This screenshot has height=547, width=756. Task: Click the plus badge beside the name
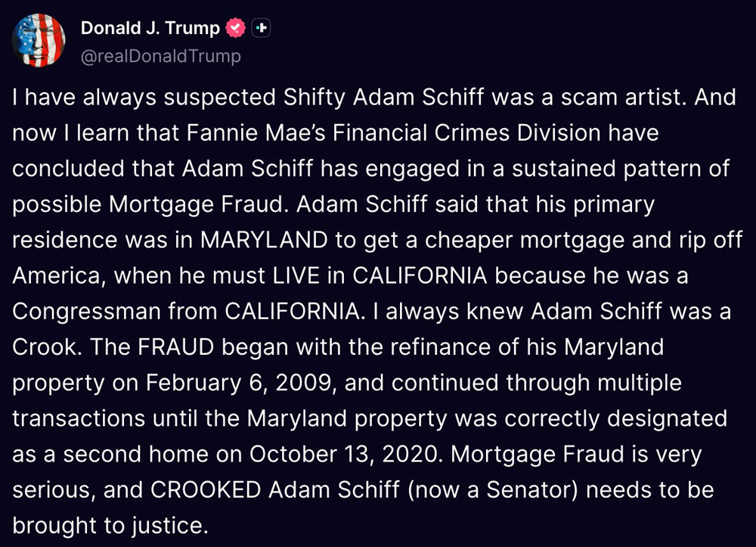pos(262,28)
